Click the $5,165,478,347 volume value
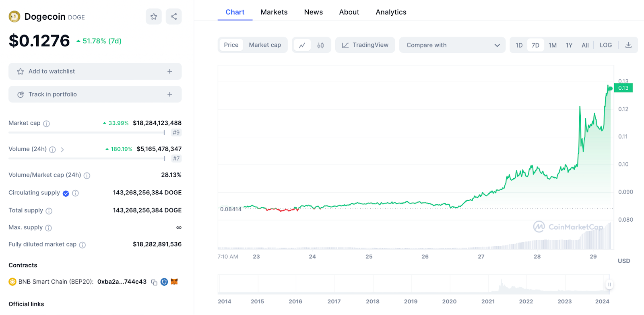Screen dimensions: 644x315 click(159, 149)
